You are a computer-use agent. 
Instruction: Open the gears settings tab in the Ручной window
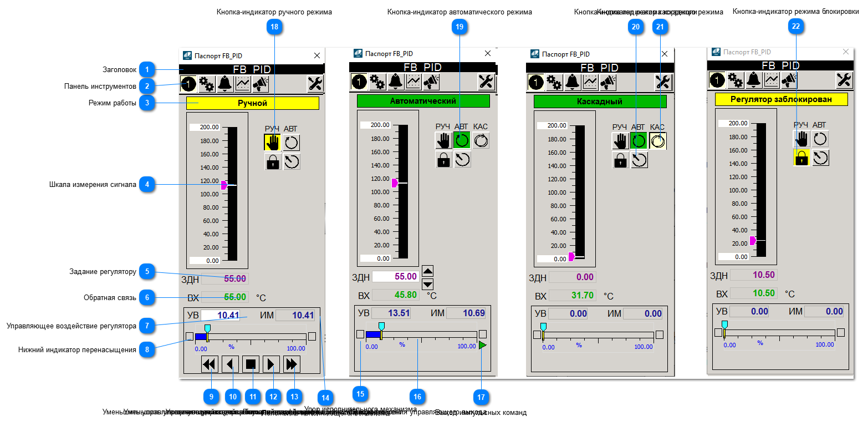206,84
